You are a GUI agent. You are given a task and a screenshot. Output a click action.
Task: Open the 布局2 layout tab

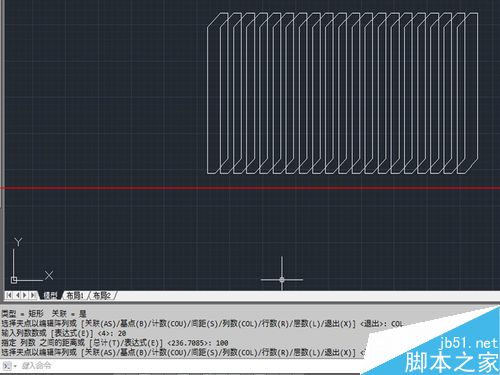(x=101, y=296)
